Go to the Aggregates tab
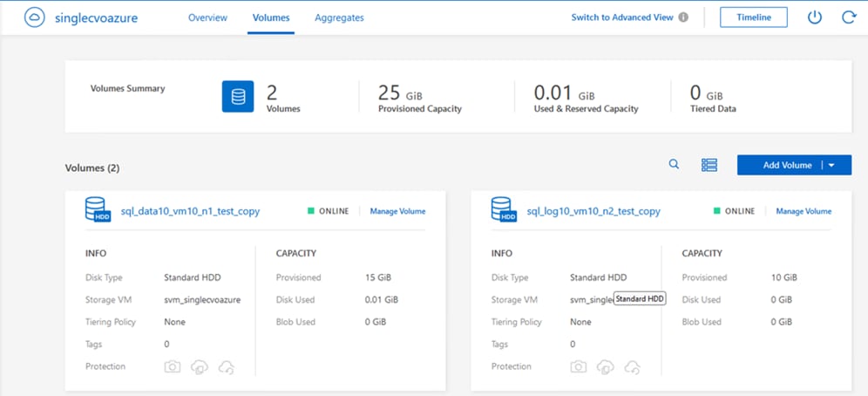The width and height of the screenshot is (868, 396). coord(339,17)
